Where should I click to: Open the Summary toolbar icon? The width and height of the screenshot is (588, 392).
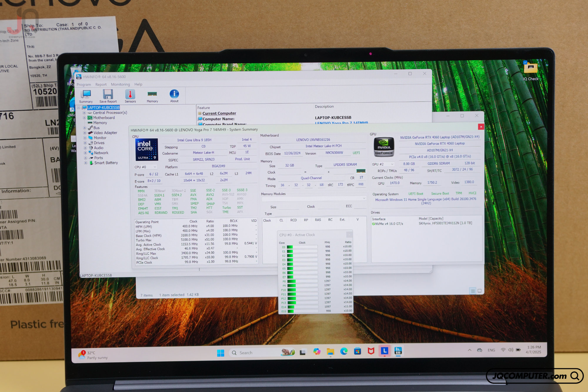pyautogui.click(x=86, y=96)
